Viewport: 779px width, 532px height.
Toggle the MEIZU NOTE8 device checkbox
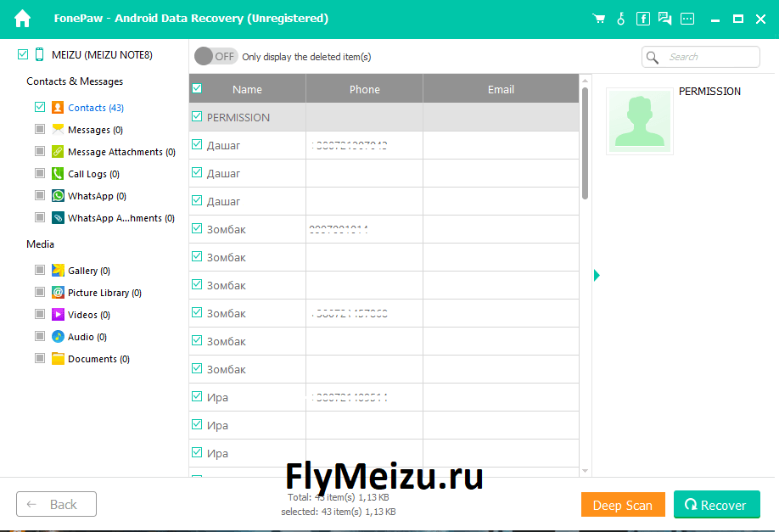coord(23,54)
